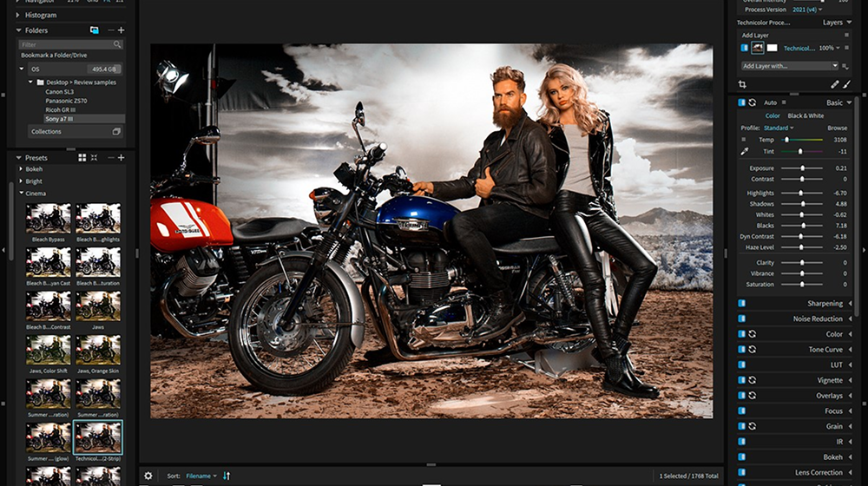Open the Basic panel menu
Image resolution: width=868 pixels, height=486 pixels.
849,103
